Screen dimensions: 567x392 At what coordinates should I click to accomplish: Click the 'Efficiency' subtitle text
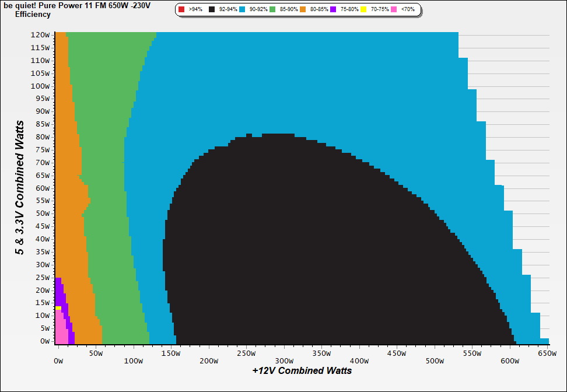pyautogui.click(x=33, y=15)
